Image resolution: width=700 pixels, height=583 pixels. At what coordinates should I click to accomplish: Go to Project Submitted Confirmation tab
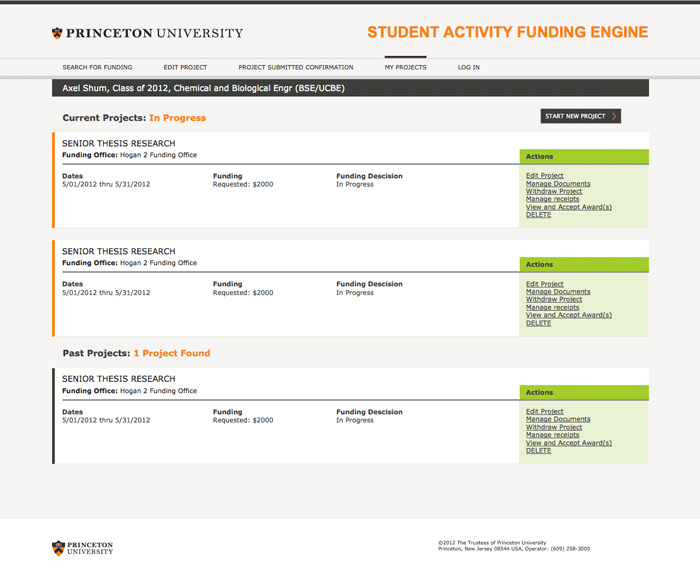295,67
